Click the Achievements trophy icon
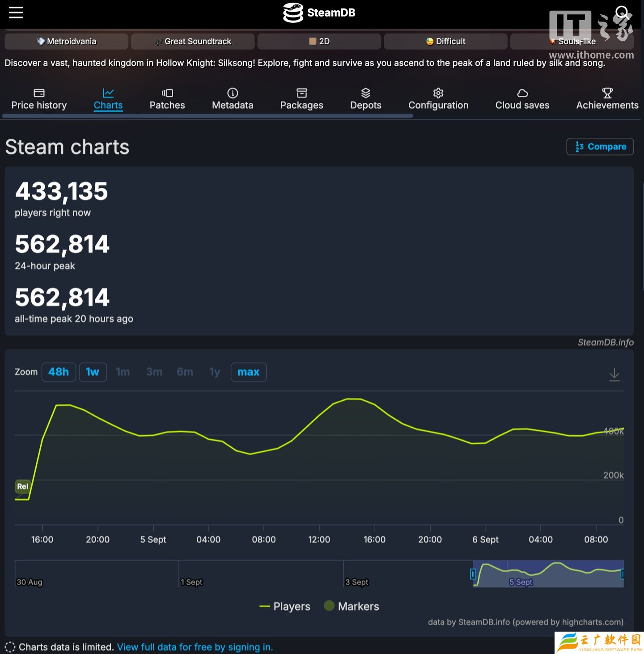The image size is (644, 654). [x=607, y=93]
